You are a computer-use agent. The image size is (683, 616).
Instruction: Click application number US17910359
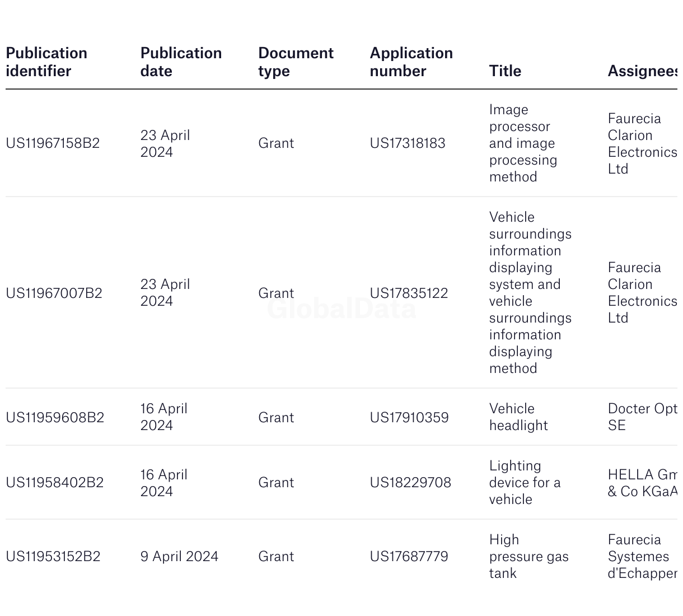409,418
